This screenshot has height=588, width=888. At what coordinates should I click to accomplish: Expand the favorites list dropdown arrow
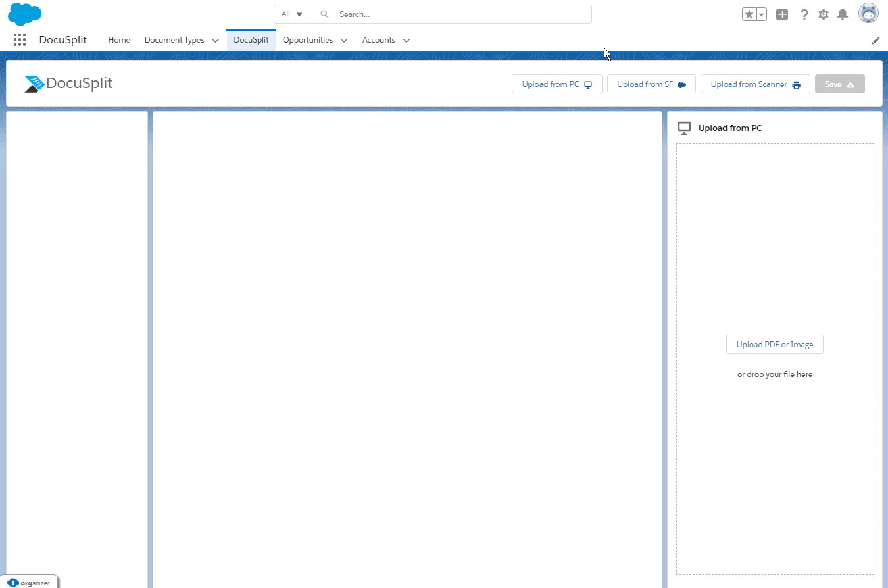(762, 14)
